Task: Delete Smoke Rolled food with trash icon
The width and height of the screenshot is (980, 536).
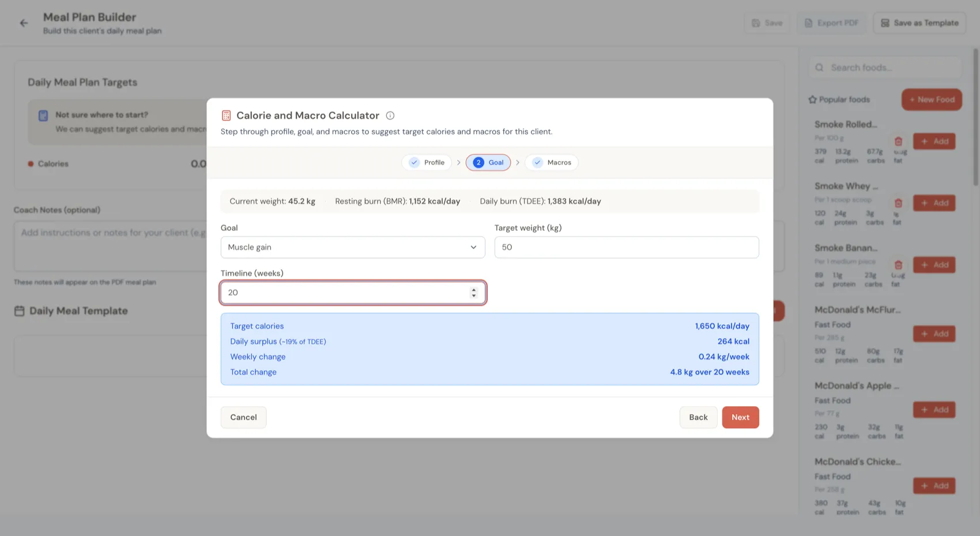Action: tap(898, 141)
